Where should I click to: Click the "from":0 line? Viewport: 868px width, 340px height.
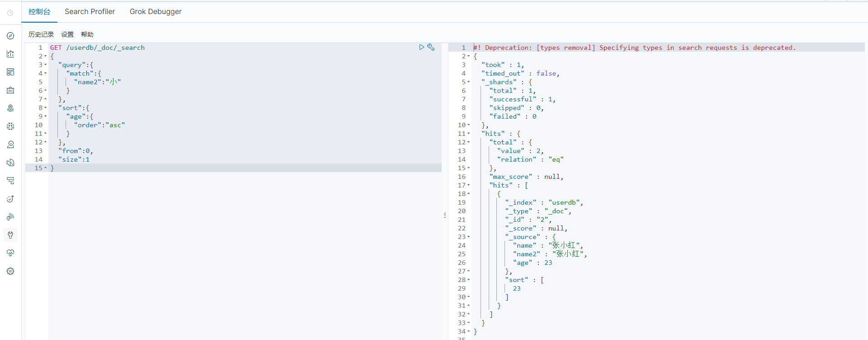pyautogui.click(x=75, y=151)
